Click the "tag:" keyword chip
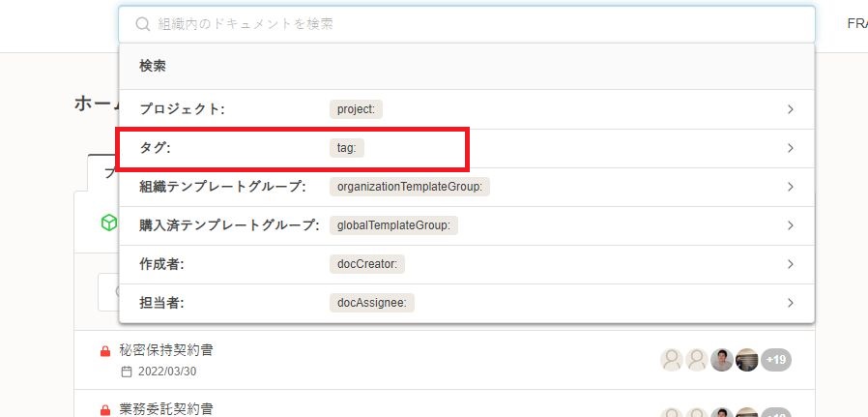The image size is (868, 417). click(346, 148)
